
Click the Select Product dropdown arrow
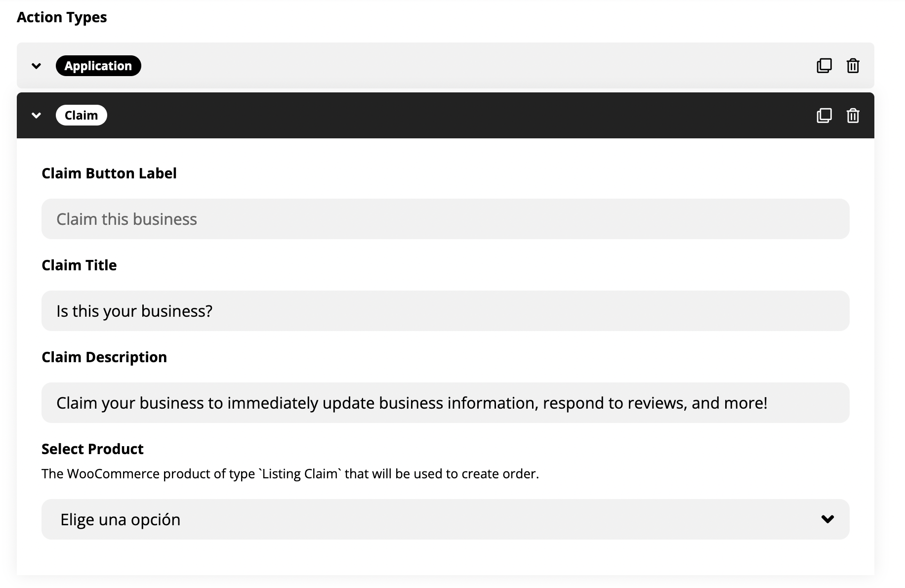[x=827, y=519]
